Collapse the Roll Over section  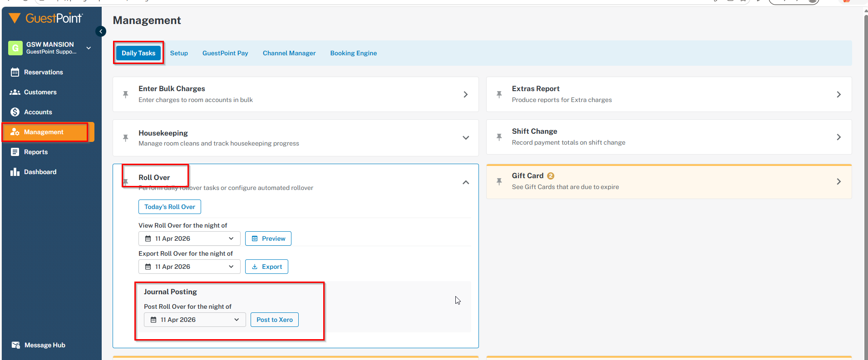(465, 182)
